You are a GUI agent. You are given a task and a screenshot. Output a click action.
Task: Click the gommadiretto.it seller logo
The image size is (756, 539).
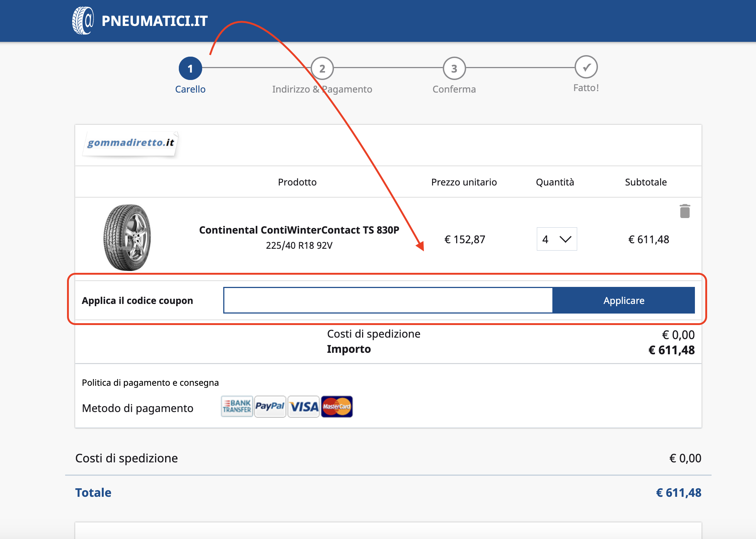(x=130, y=144)
